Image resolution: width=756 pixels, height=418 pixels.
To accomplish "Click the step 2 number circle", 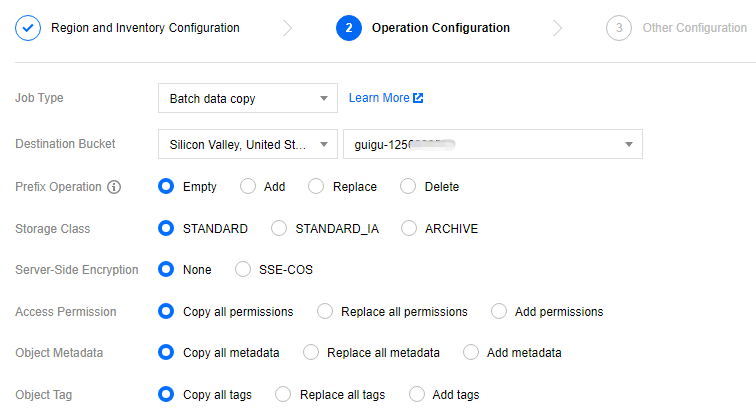I will click(349, 28).
